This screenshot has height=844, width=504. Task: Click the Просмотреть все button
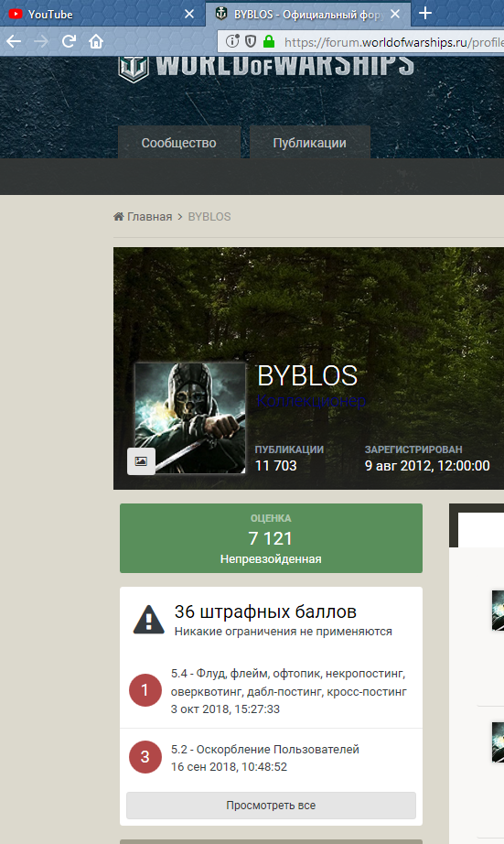(271, 806)
